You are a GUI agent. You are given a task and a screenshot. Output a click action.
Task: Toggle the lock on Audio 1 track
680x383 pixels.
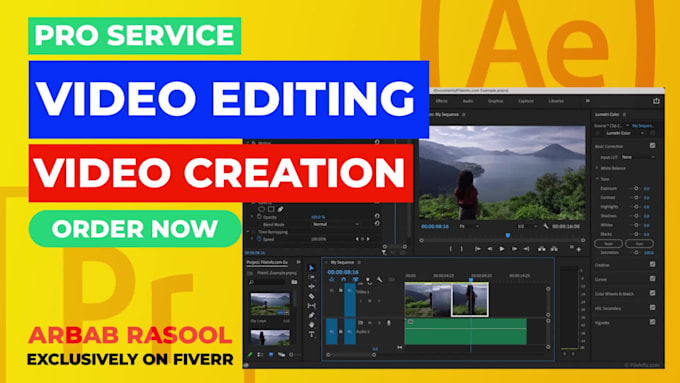(x=341, y=331)
